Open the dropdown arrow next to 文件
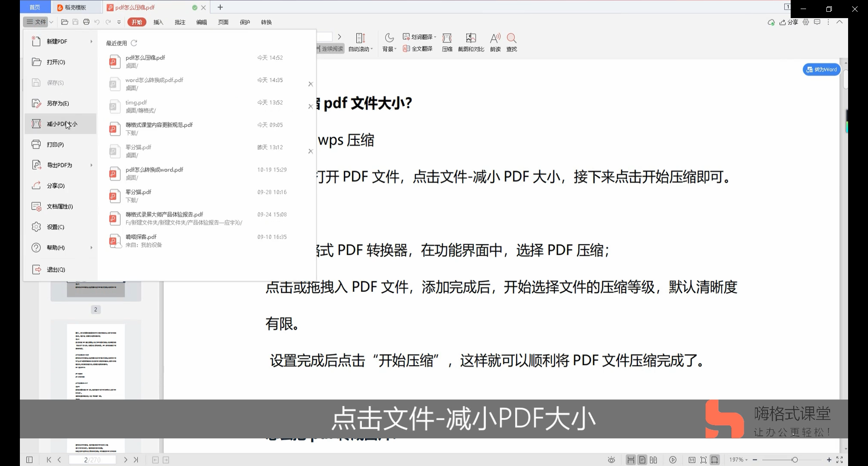This screenshot has width=868, height=466. click(52, 22)
